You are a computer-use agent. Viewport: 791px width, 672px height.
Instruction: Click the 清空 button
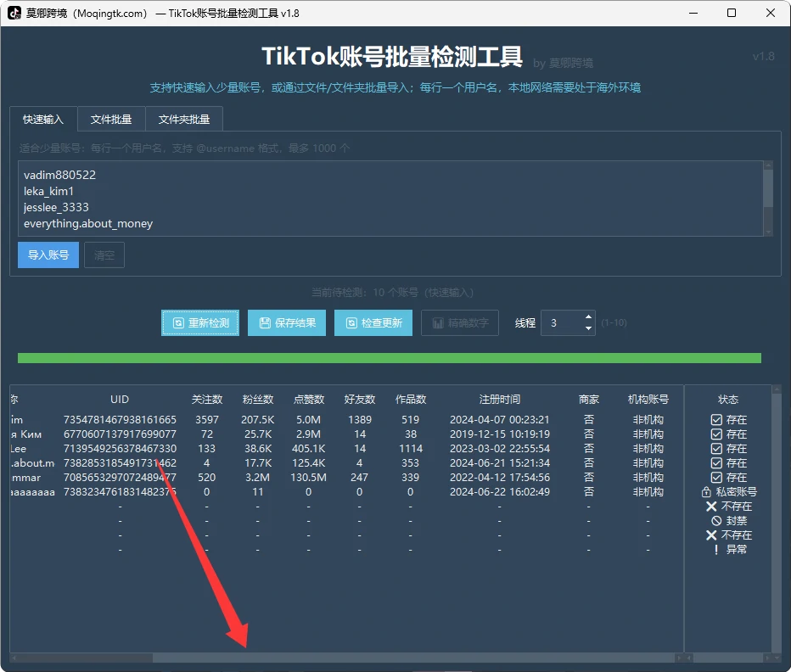(x=104, y=255)
